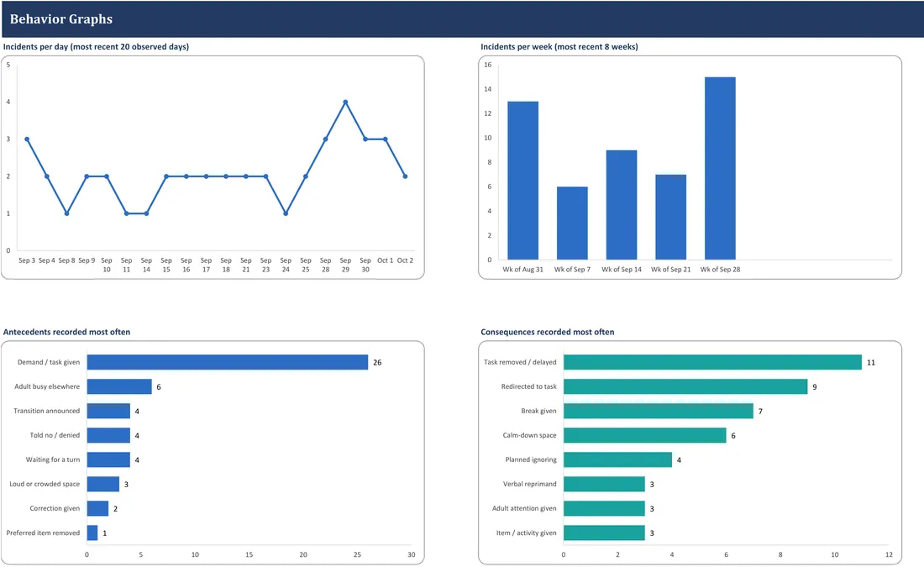Viewport: 924px width, 567px height.
Task: Click the Oct 2 data point on line chart
Action: [405, 176]
